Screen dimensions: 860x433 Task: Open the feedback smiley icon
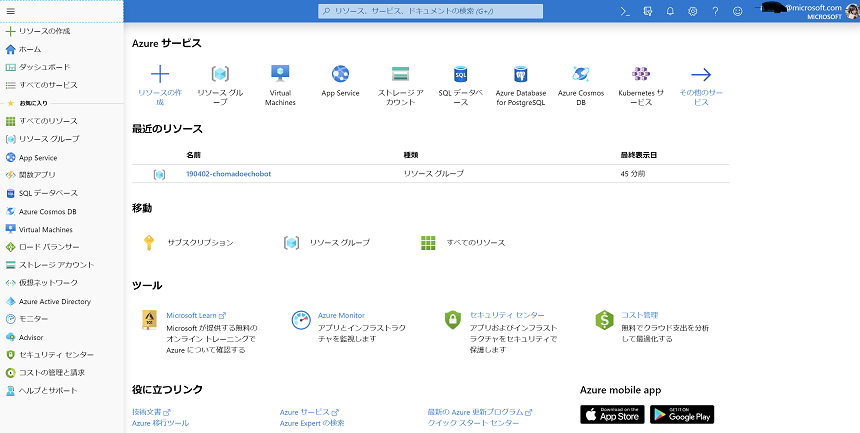tap(738, 11)
